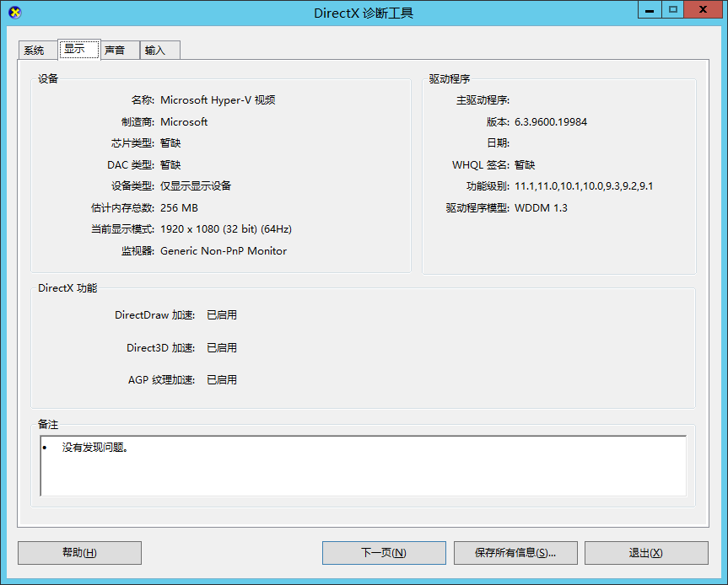Click the AGP 纹理加速 status 已启用
This screenshot has width=728, height=585.
pyautogui.click(x=222, y=380)
